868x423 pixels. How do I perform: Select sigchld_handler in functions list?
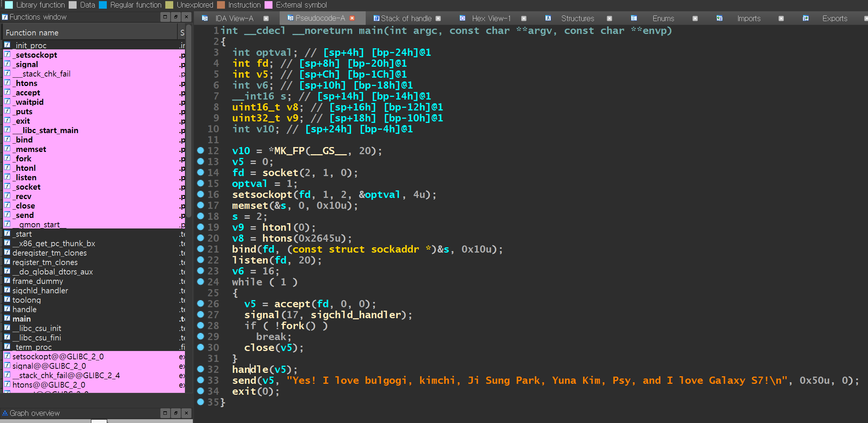(40, 291)
